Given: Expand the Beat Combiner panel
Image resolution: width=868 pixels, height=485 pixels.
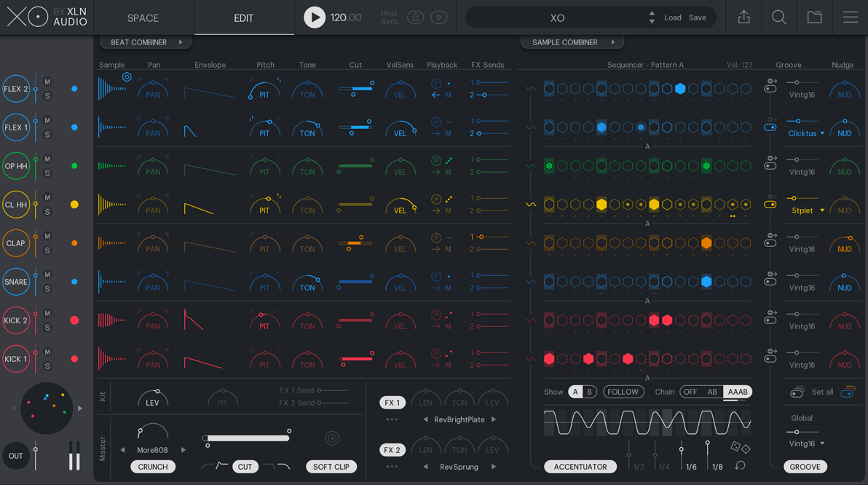Looking at the screenshot, I should 146,42.
